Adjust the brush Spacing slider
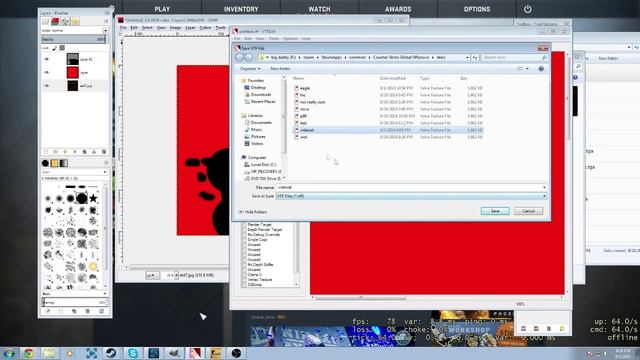This screenshot has width=640, height=360. 74,302
